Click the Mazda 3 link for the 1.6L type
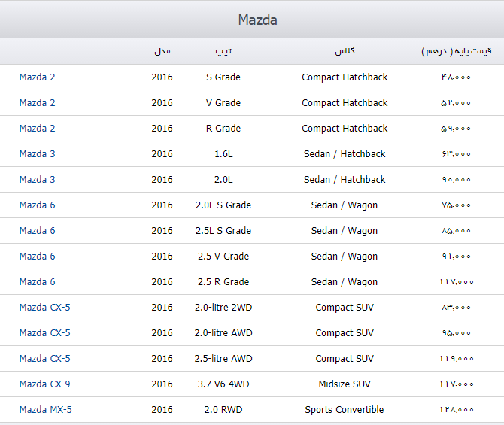Viewport: 504px width, 425px height. point(38,154)
